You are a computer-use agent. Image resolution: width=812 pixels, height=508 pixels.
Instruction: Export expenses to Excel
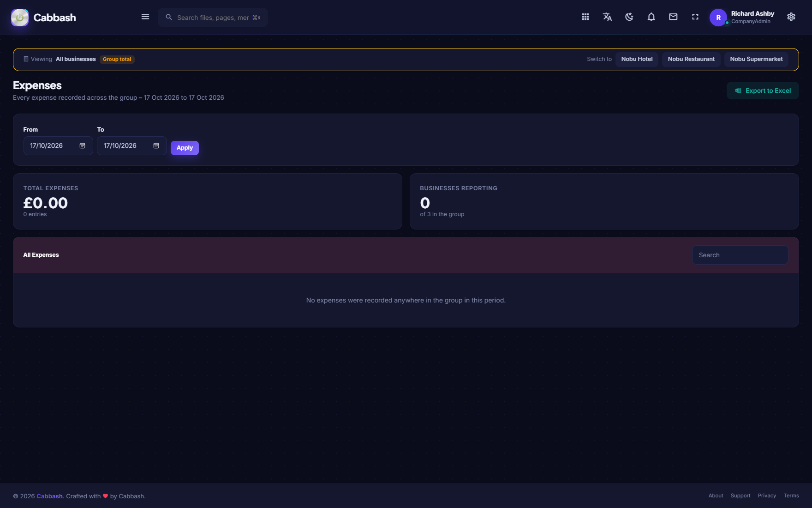pos(763,91)
